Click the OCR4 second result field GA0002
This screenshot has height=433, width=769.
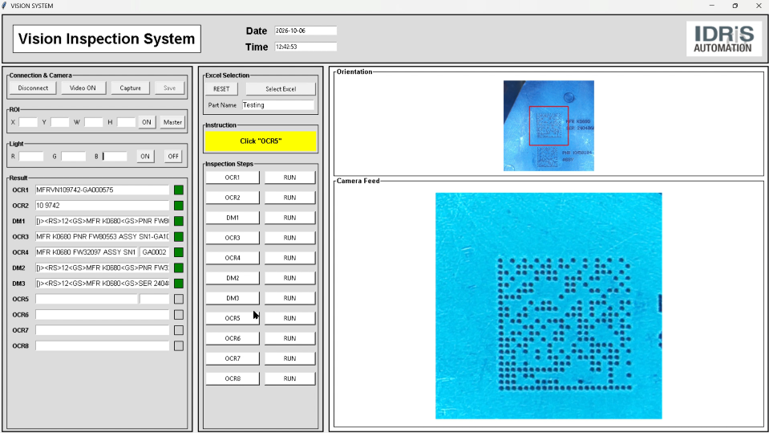coord(154,252)
